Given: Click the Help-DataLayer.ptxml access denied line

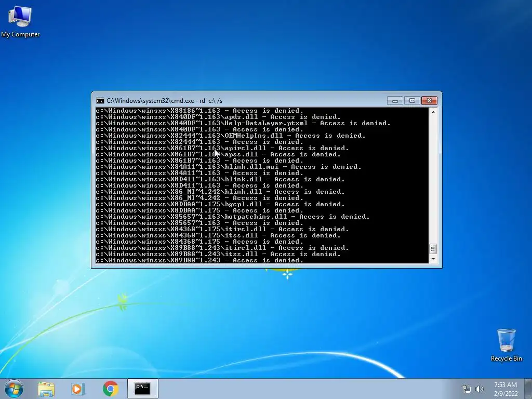Looking at the screenshot, I should [x=243, y=123].
